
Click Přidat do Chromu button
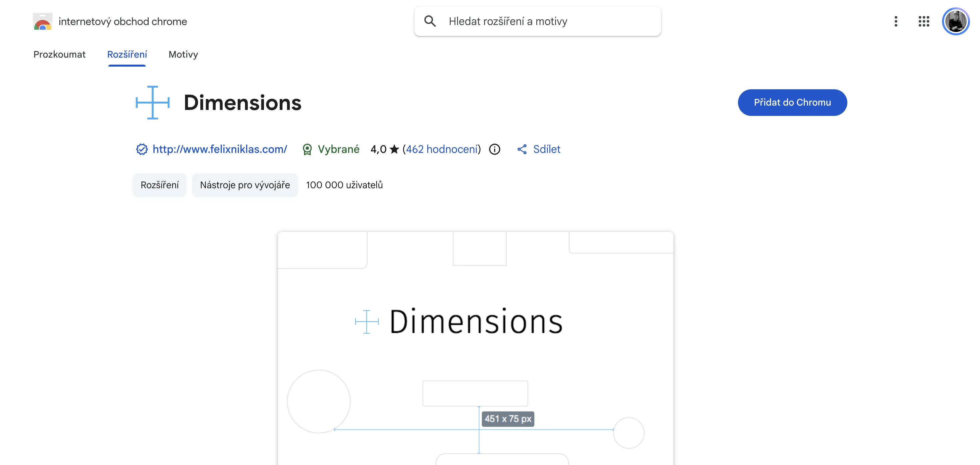click(x=792, y=103)
